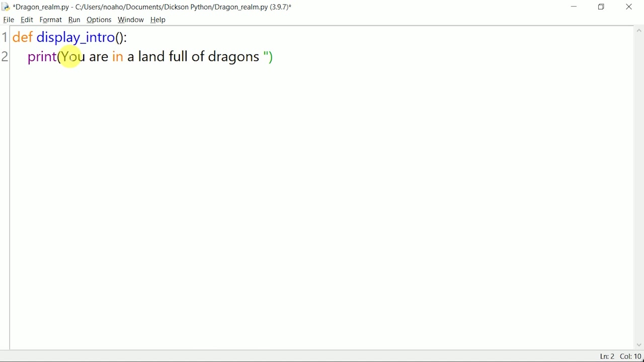Close the Dragon_realm.py editor window

coord(629,7)
